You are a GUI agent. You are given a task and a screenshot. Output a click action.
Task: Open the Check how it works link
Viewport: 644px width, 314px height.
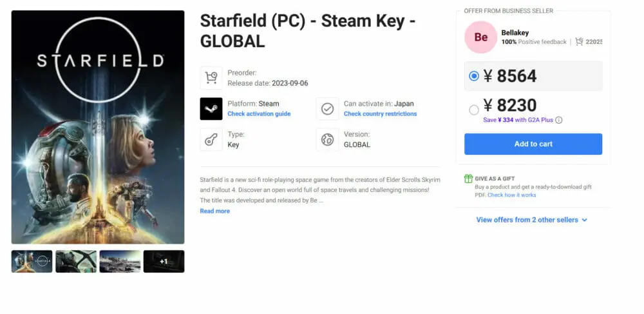coord(511,195)
